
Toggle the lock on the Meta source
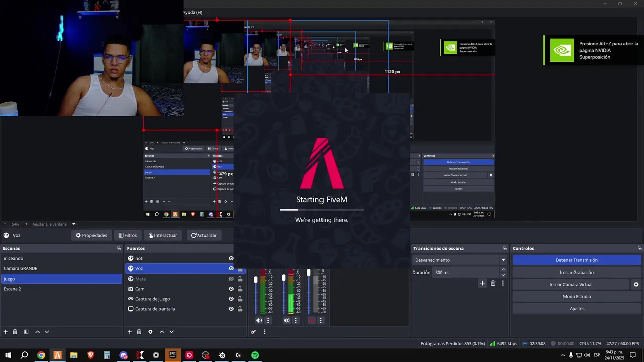pos(240,279)
